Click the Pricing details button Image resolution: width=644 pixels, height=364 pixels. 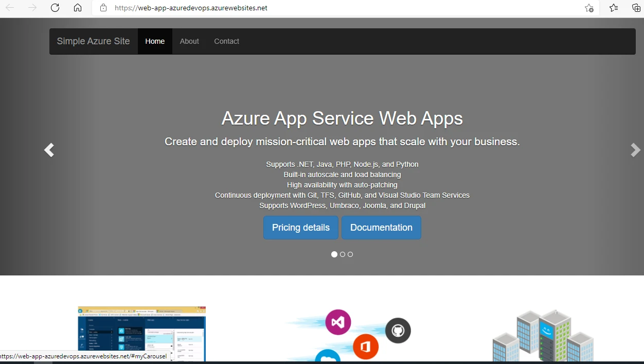(300, 227)
